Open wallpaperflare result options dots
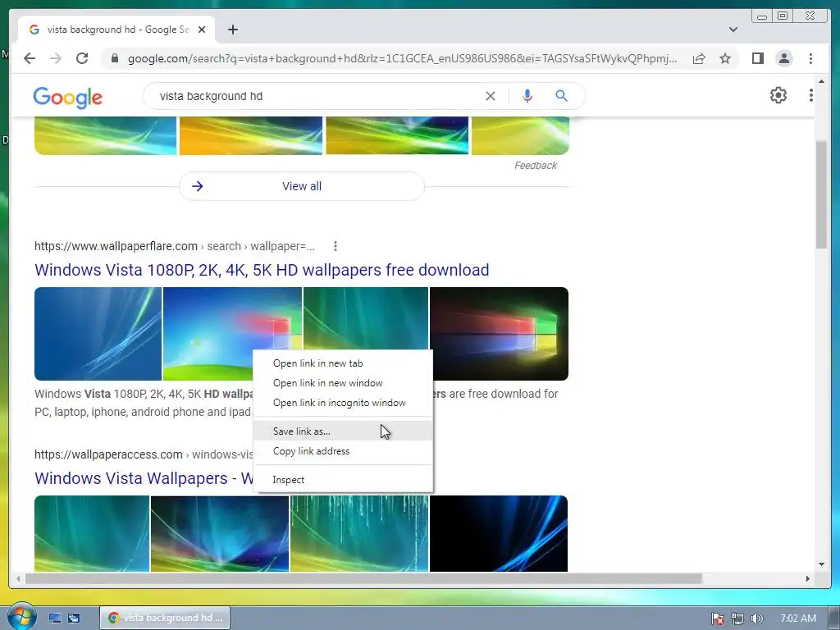The width and height of the screenshot is (840, 630). tap(336, 246)
